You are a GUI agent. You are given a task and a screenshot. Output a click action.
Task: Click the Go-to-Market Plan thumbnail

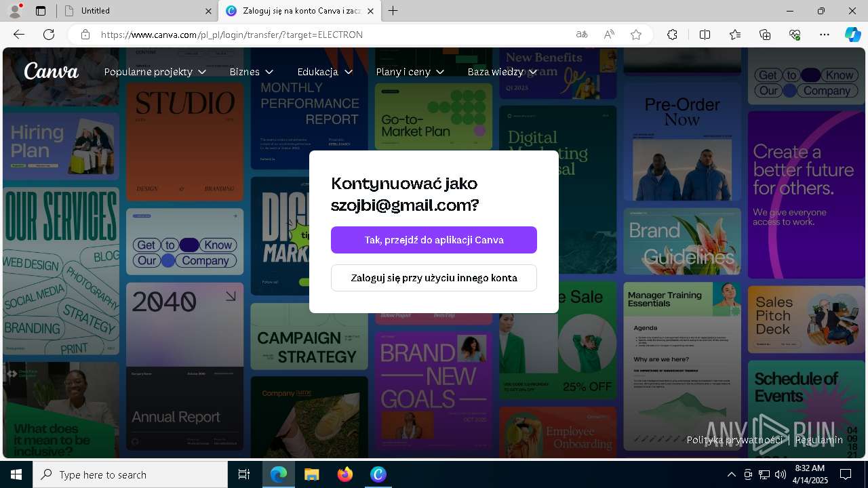(434, 116)
